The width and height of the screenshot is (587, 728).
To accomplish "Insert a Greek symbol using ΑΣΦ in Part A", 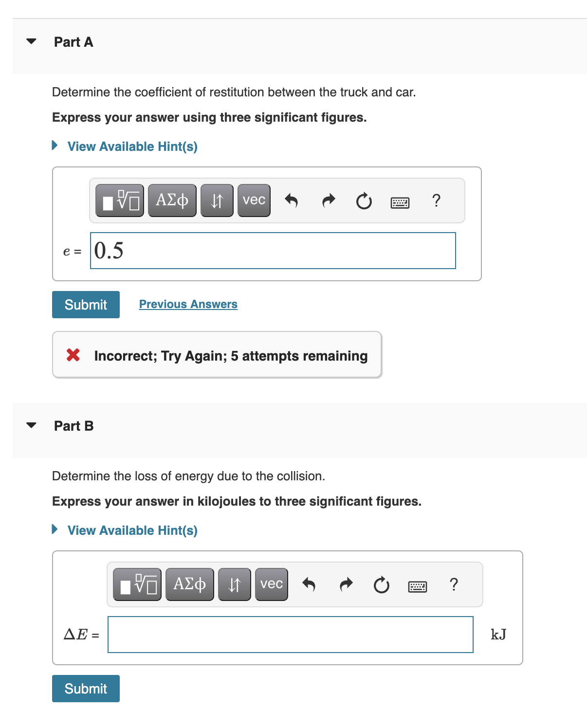I will coord(171,200).
